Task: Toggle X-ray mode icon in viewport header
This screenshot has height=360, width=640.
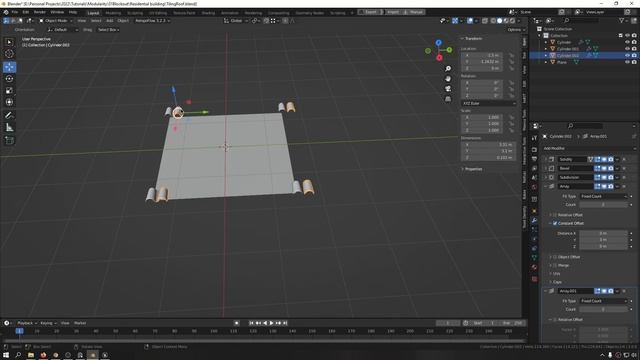Action: point(484,20)
